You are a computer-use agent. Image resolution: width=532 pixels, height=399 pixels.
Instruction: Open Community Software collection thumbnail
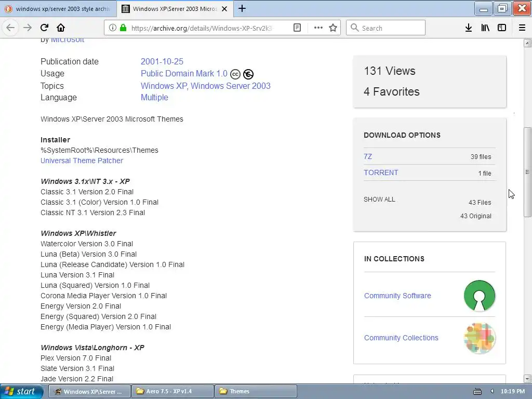[x=480, y=296]
